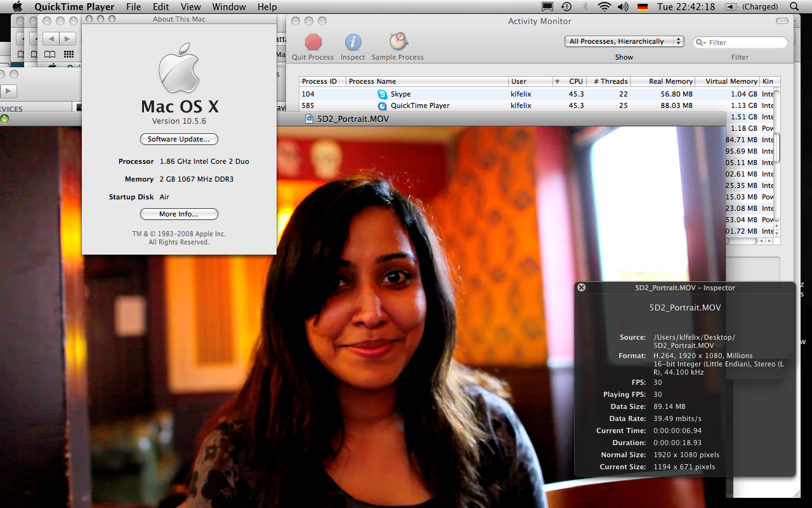Toggle Activity Monitor toolbar with pill button
812x508 pixels.
[783, 22]
